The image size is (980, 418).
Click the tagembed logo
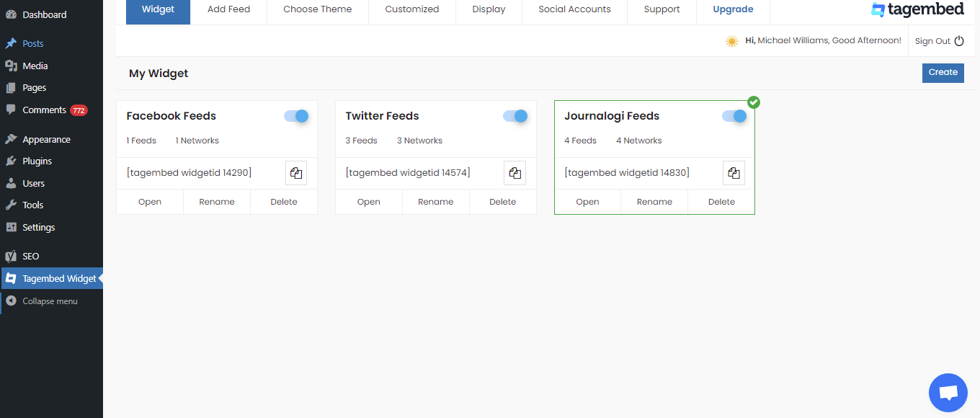[917, 9]
